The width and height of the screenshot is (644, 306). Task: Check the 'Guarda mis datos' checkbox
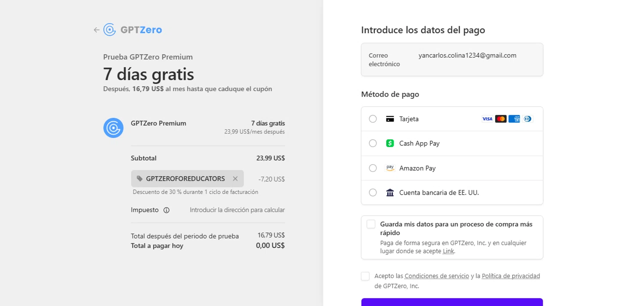coord(371,224)
